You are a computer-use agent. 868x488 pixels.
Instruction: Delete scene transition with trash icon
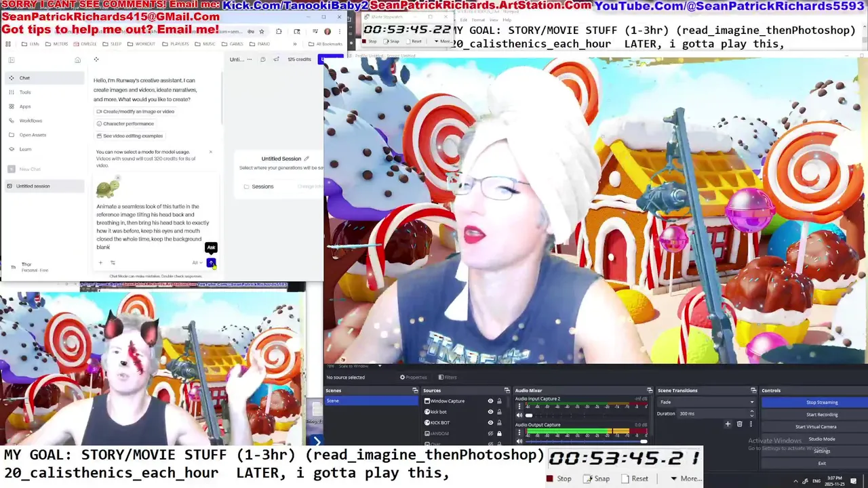739,424
